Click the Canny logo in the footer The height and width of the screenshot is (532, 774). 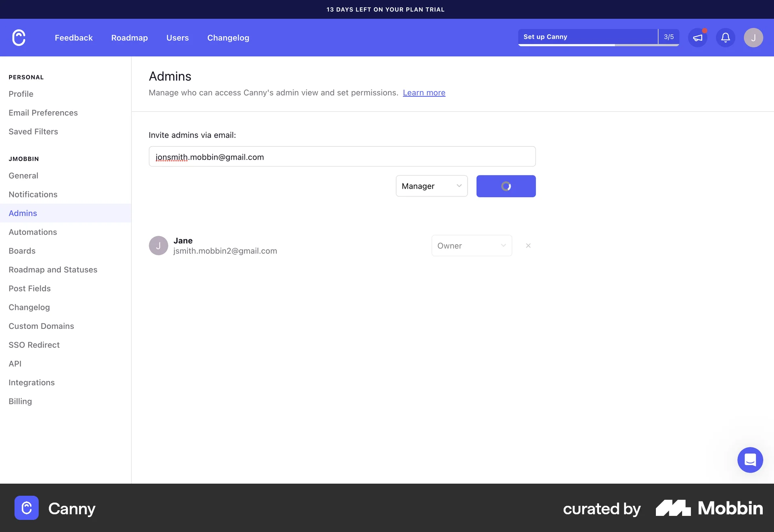point(26,508)
